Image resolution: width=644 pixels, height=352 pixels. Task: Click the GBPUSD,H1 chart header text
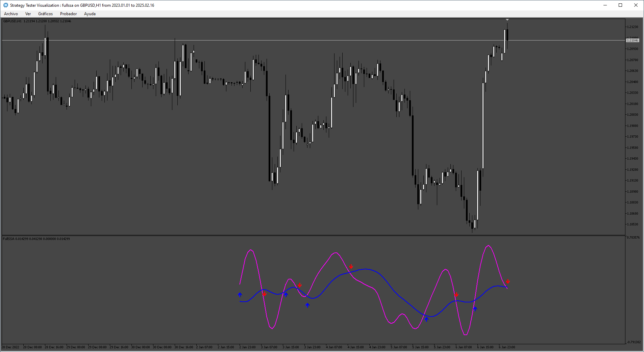coord(37,21)
